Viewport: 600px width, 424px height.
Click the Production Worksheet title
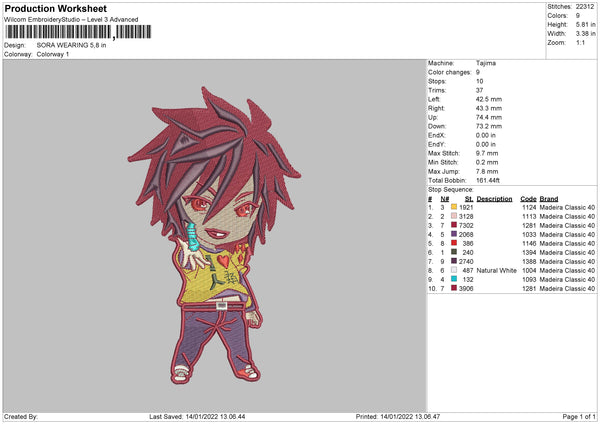coord(55,8)
